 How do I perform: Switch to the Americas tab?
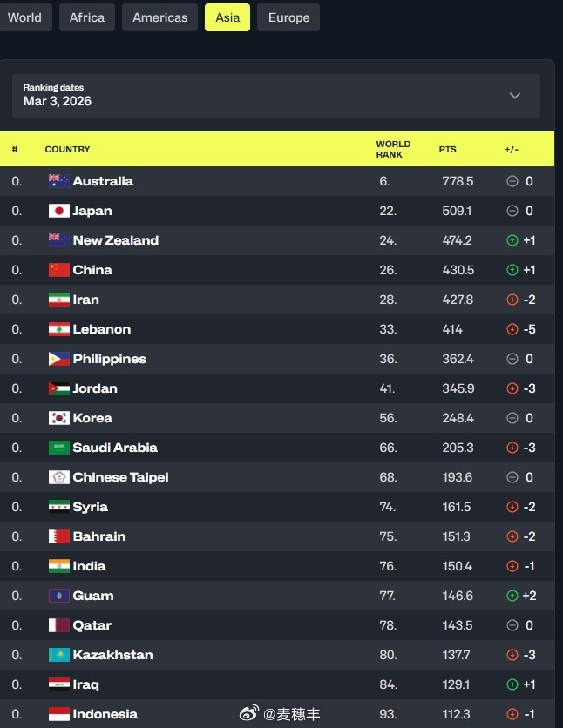(159, 17)
